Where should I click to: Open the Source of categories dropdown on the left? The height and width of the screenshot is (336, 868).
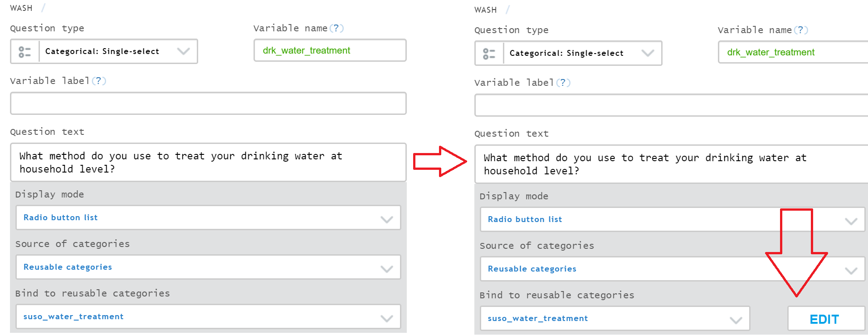386,267
